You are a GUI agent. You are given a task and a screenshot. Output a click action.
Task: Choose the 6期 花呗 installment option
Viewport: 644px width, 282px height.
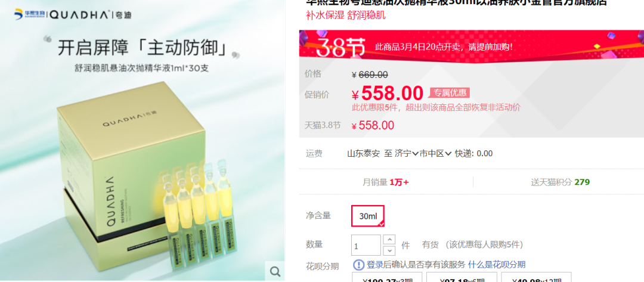[x=462, y=277]
